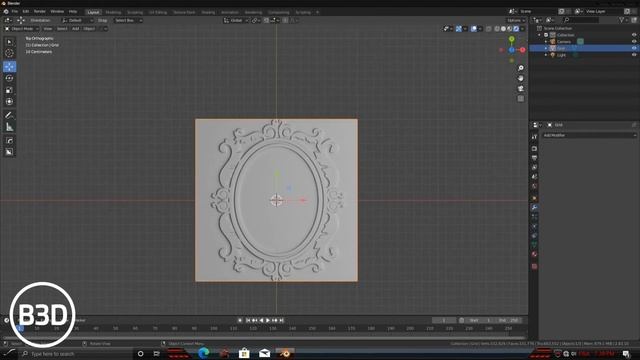The width and height of the screenshot is (640, 360).
Task: Expand the Camera item in outliner
Action: [546, 42]
